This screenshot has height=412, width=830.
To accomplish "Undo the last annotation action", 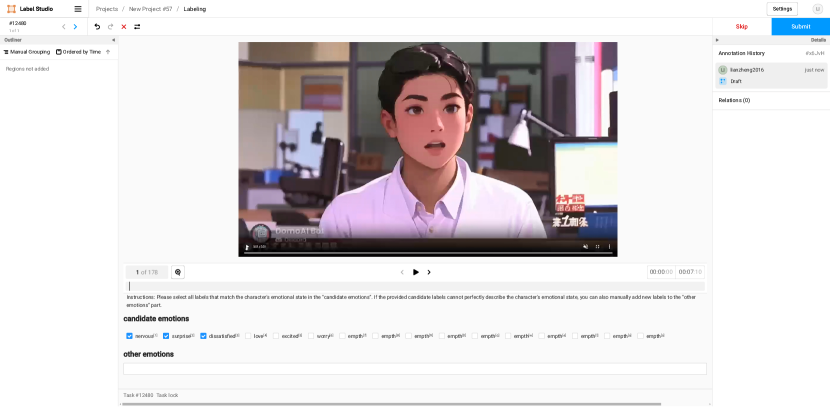I will point(97,26).
